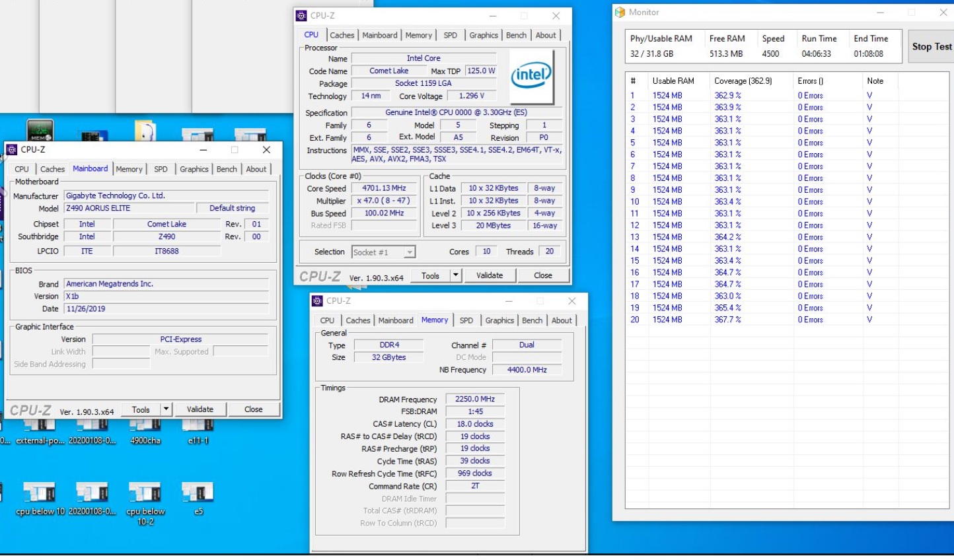The image size is (954, 560).
Task: Click Stop Test in Monitor window
Action: (x=932, y=47)
